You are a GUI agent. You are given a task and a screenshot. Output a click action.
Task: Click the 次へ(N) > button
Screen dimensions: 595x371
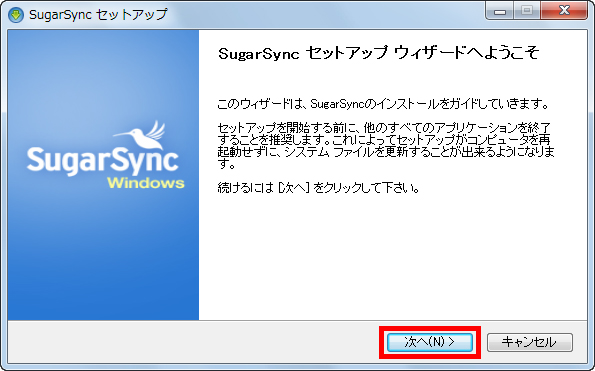coord(430,342)
